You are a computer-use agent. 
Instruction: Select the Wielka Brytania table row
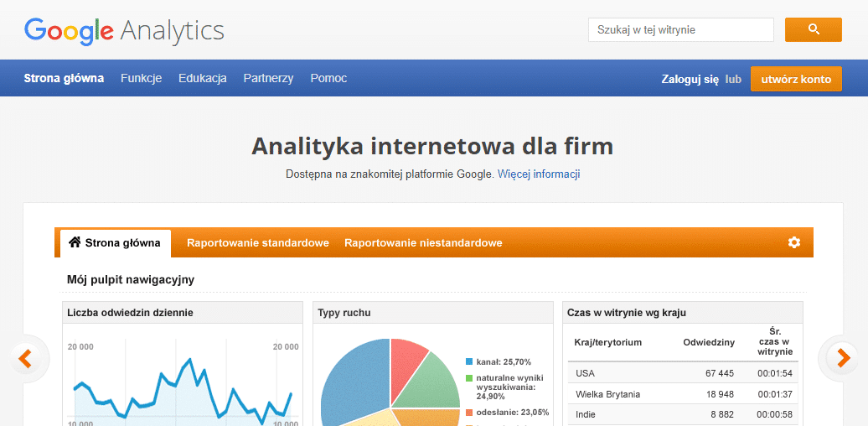[x=683, y=394]
